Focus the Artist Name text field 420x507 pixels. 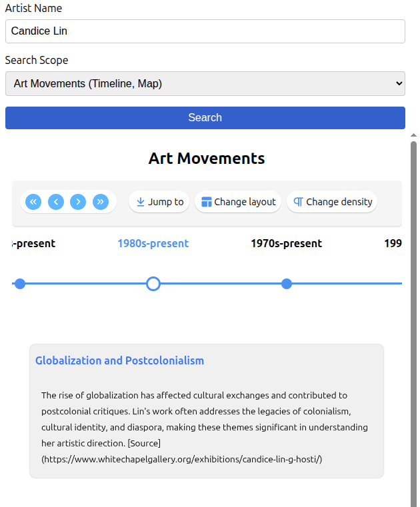coord(205,31)
